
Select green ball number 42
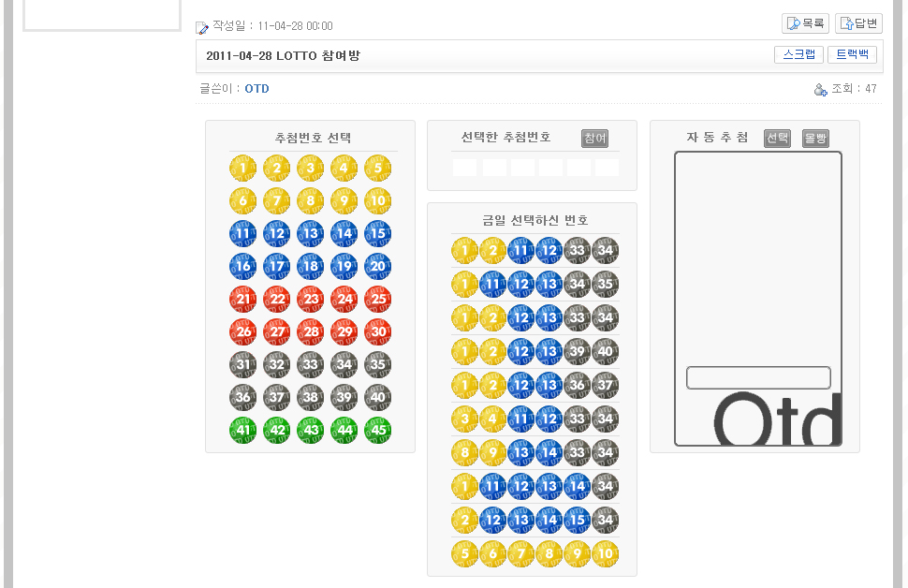[x=276, y=430]
